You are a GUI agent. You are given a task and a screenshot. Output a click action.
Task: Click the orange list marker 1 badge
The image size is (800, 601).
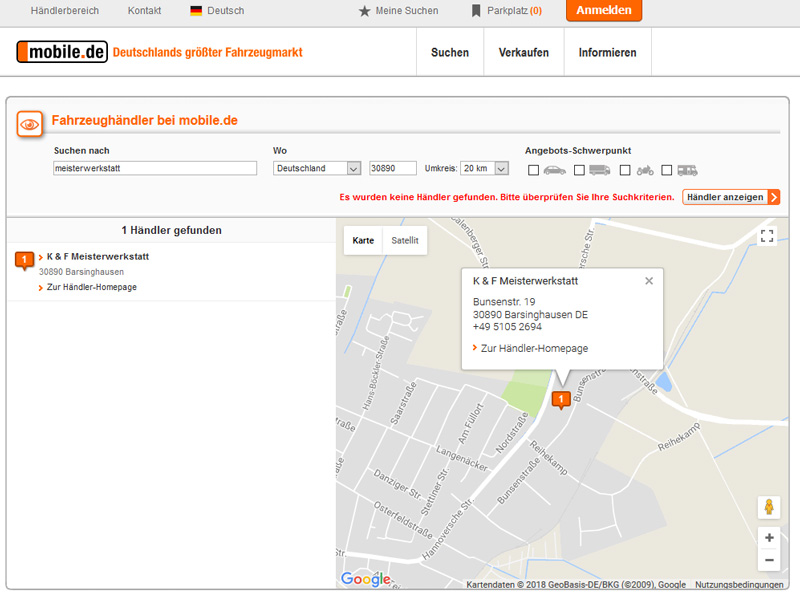(x=24, y=260)
